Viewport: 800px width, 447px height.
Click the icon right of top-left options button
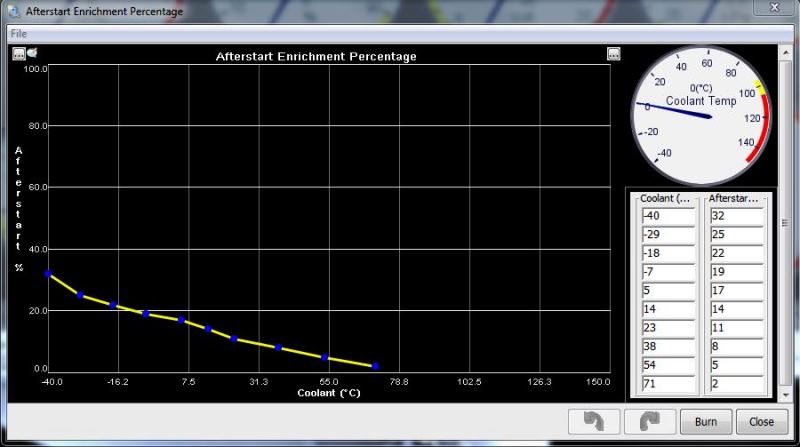(31, 54)
